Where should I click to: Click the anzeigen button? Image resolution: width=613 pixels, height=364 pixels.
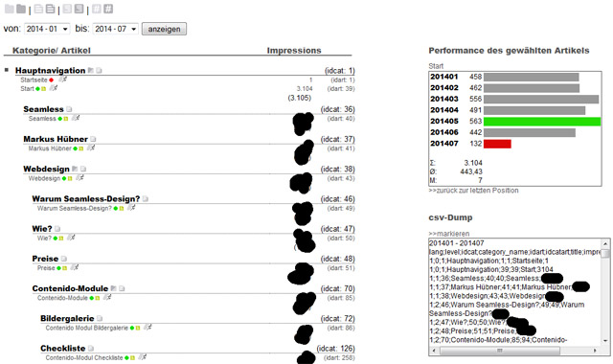click(x=164, y=29)
